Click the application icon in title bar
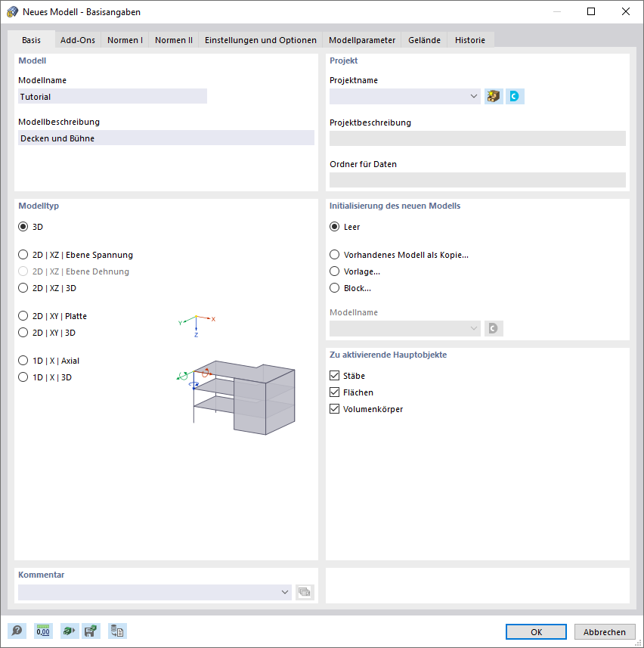Viewport: 644px width, 648px height. tap(12, 11)
